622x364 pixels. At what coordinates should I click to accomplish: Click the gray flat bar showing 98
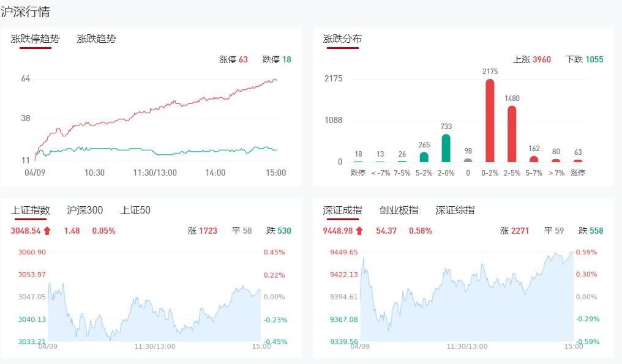[x=468, y=160]
